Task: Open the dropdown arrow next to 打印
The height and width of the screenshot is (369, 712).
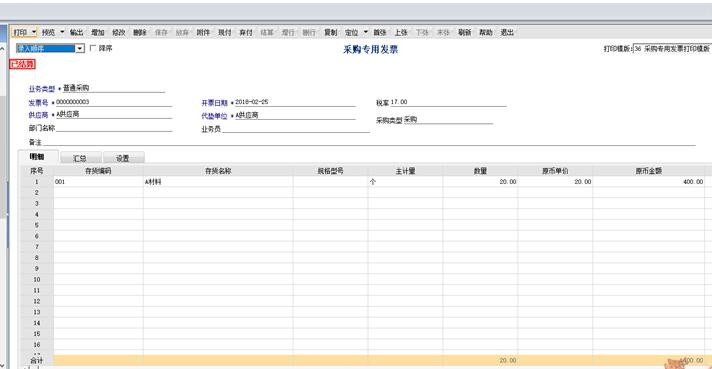Action: [x=34, y=32]
